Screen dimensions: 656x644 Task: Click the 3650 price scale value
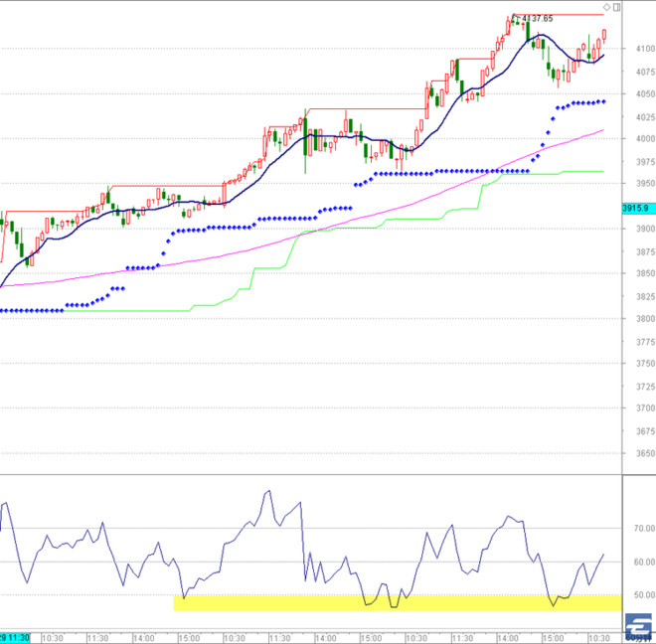[645, 453]
